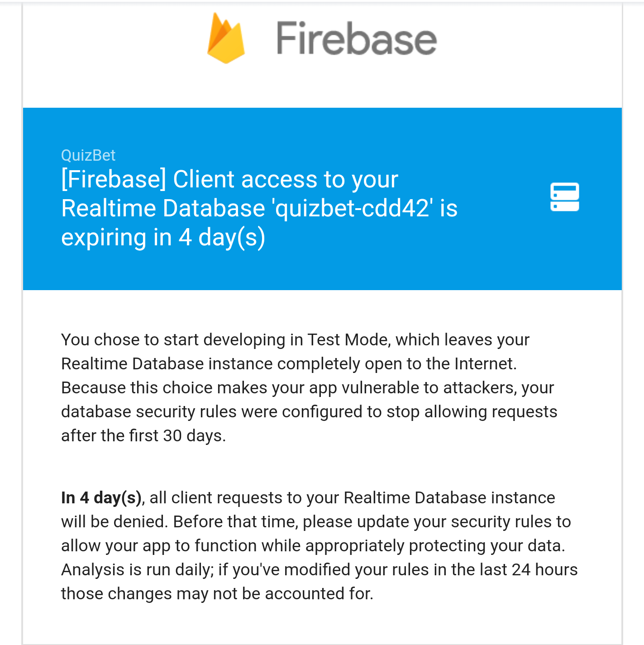Click 'after the first 30 days.' text

click(143, 435)
